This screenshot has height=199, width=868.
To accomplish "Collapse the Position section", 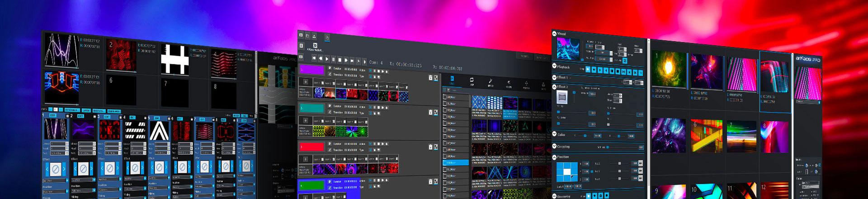I will coord(554,156).
